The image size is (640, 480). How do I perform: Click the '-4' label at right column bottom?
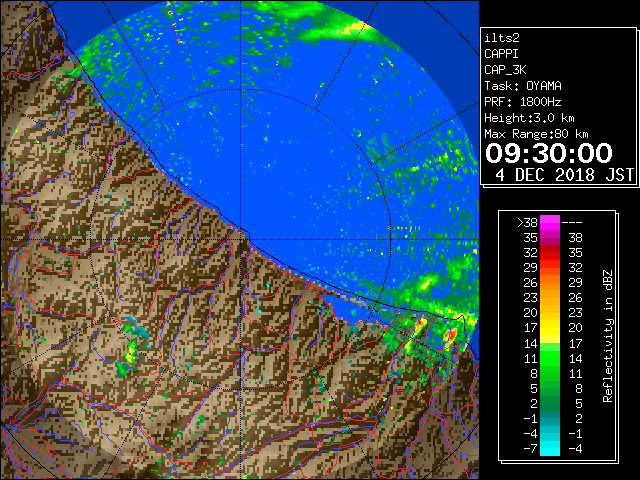click(x=575, y=448)
